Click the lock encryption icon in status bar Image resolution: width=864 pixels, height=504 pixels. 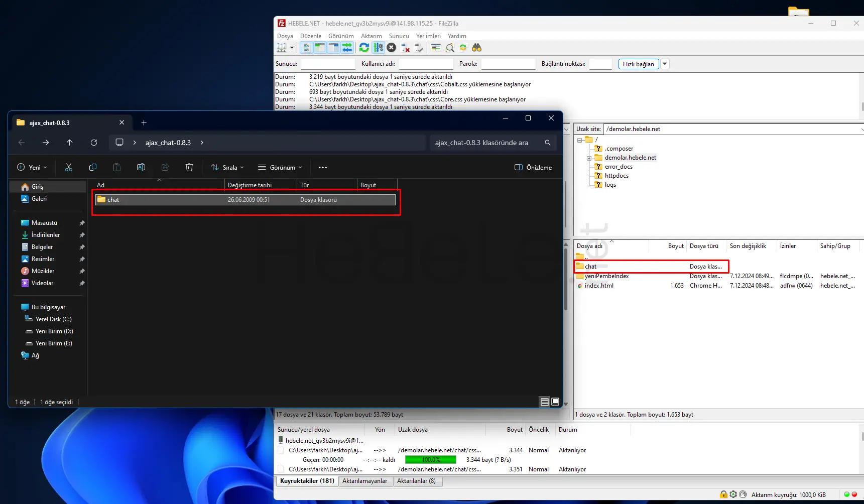point(723,494)
